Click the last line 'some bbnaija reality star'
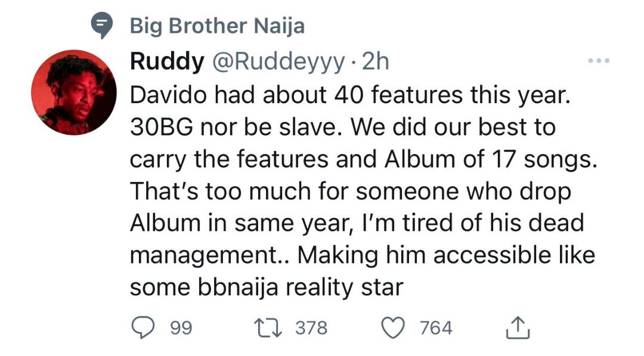 click(267, 287)
